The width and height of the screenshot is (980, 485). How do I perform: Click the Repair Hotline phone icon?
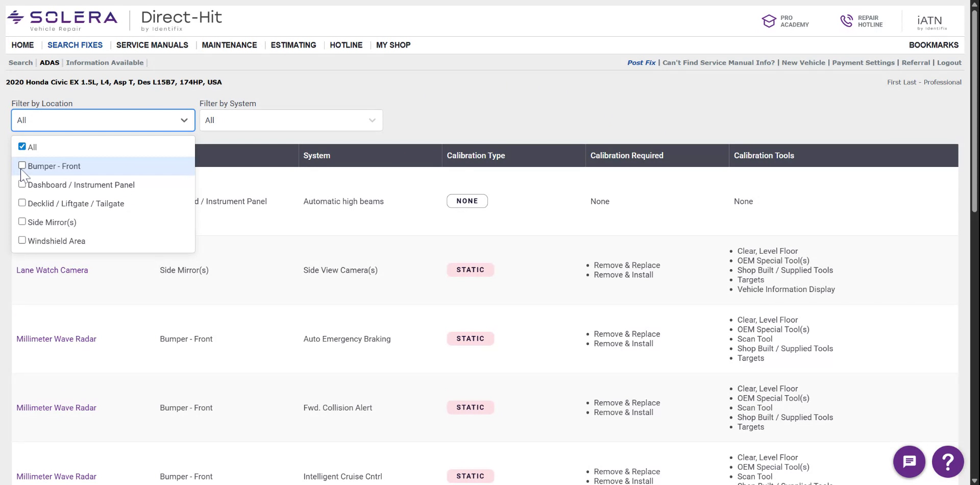point(847,21)
